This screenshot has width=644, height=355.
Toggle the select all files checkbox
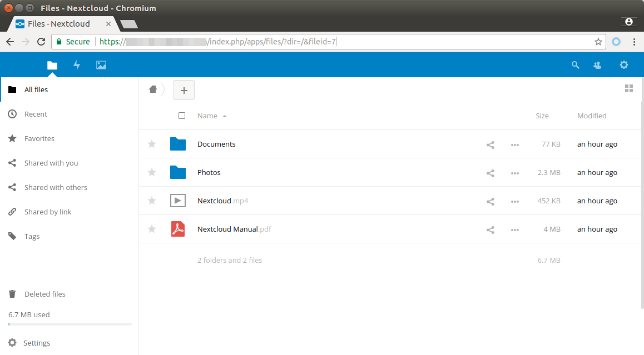pyautogui.click(x=182, y=116)
